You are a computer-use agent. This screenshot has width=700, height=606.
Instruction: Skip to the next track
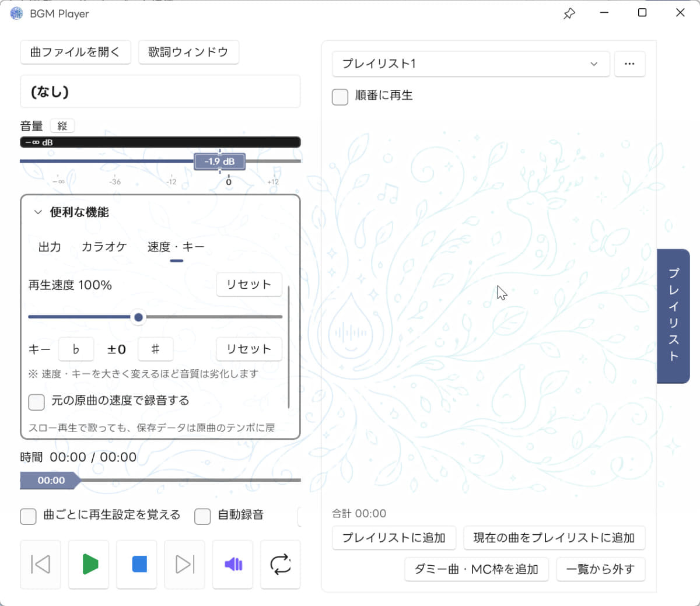(184, 565)
